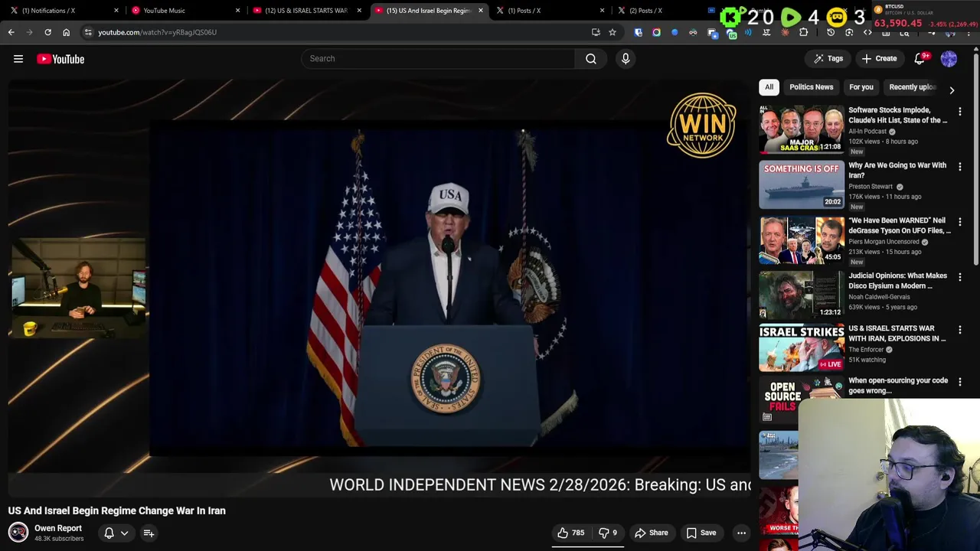Open the Create menu

[x=878, y=58]
